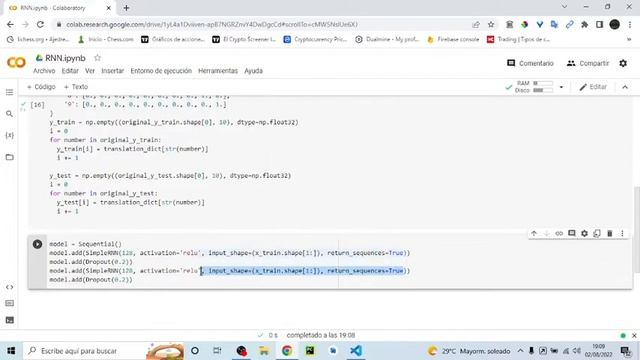Move the cell down with arrow icon
640x360 pixels.
click(547, 233)
